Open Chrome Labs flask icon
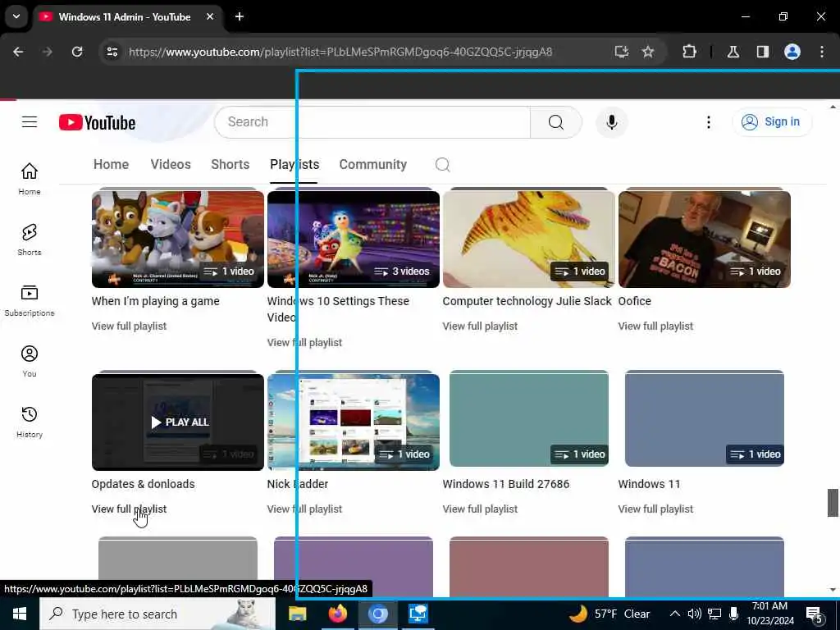840x630 pixels. pos(733,52)
